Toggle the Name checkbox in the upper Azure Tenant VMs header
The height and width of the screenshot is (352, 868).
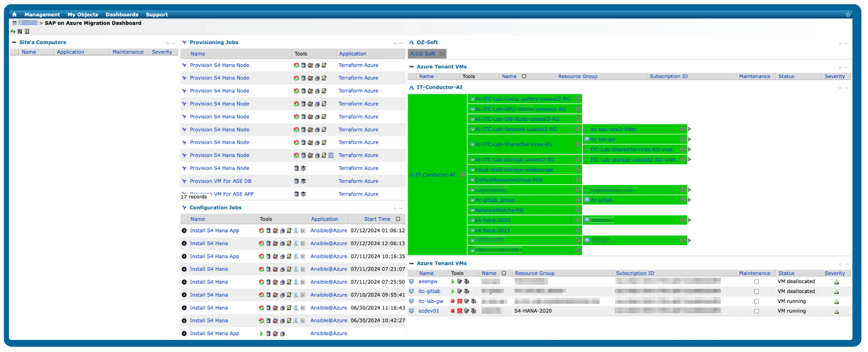[524, 76]
